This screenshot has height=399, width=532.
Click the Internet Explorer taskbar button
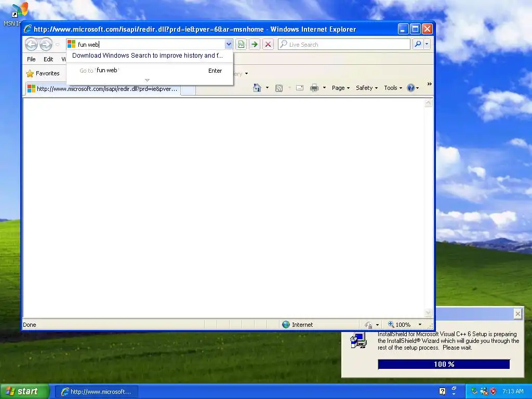tap(96, 392)
